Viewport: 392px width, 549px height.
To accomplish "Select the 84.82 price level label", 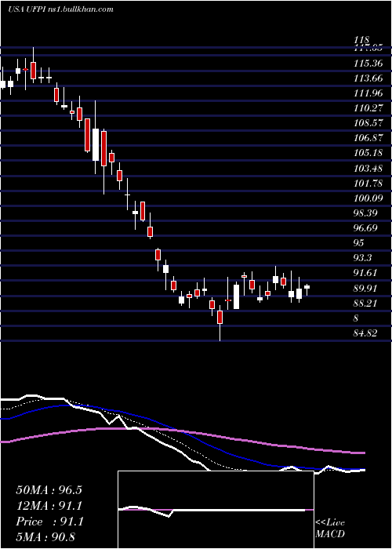I will click(x=366, y=333).
